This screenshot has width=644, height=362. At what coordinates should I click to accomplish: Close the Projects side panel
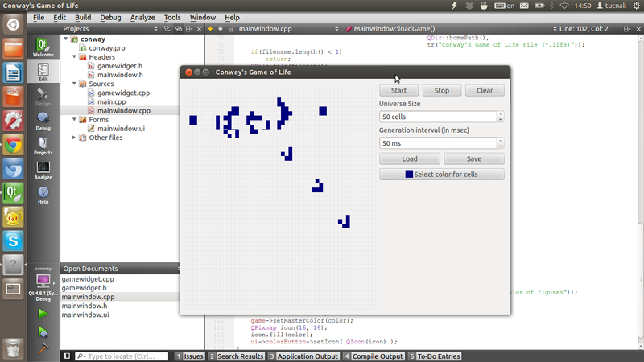click(199, 29)
